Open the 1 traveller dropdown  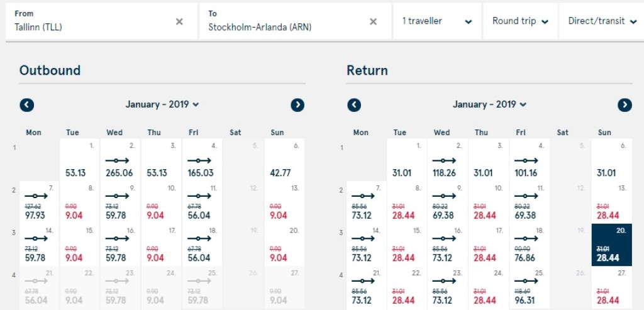(437, 21)
